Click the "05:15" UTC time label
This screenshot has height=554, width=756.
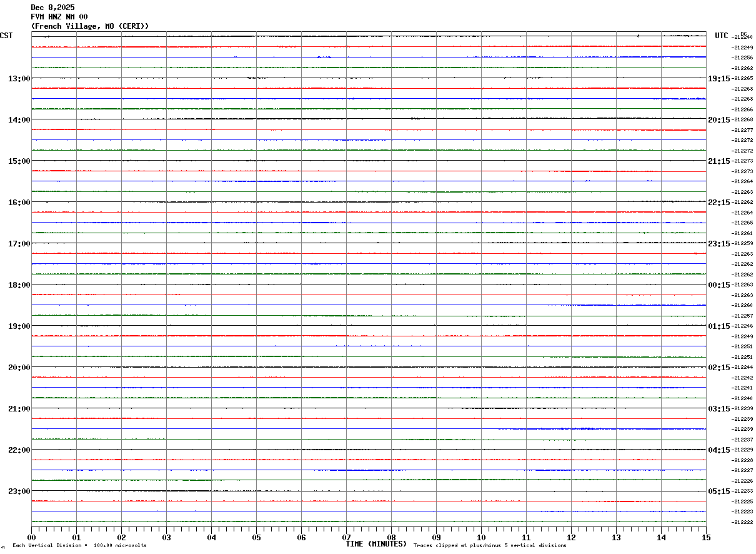(719, 491)
